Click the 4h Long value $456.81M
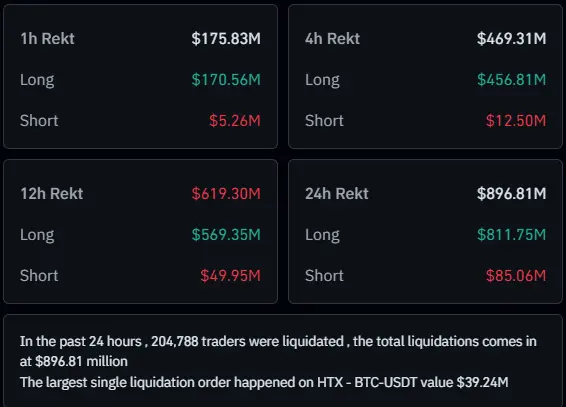This screenshot has height=407, width=566. click(511, 80)
